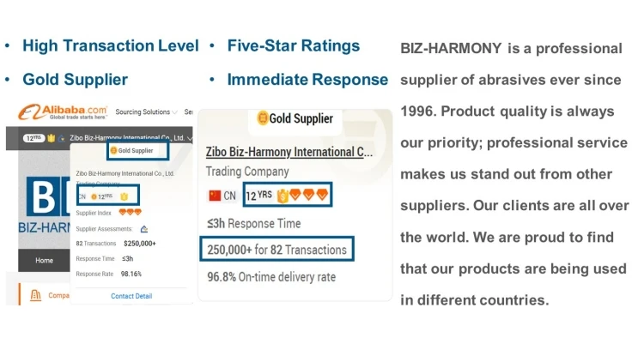
Task: Click 250,000+ for 82 Transactions text
Action: tap(276, 250)
